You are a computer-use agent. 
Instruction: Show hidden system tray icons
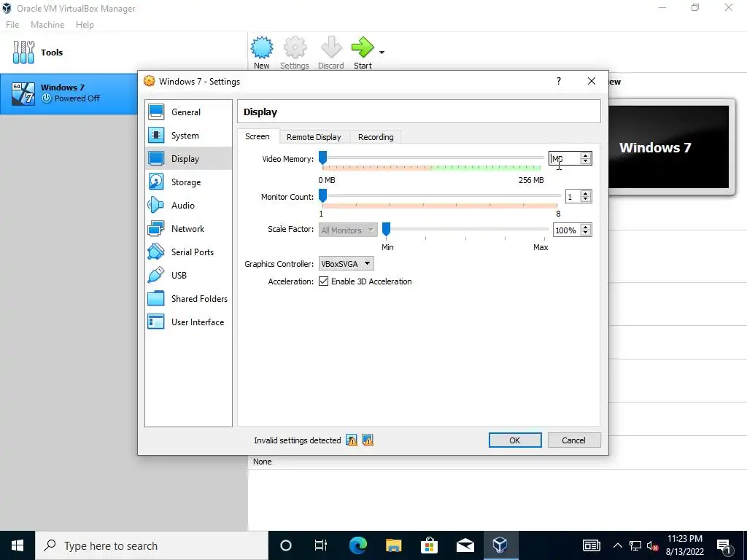tap(617, 545)
